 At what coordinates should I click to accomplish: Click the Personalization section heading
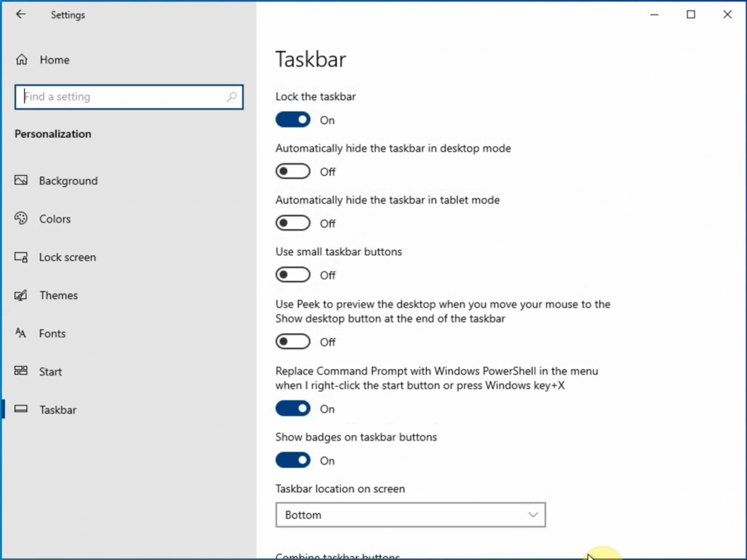coord(53,134)
